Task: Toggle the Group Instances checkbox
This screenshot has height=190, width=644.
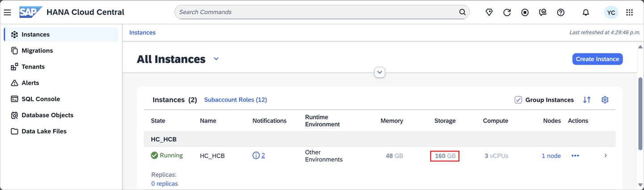Action: [x=518, y=100]
